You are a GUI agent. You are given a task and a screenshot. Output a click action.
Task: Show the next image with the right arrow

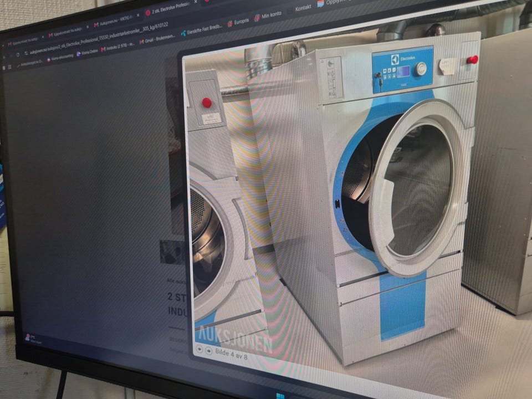pyautogui.click(x=209, y=351)
